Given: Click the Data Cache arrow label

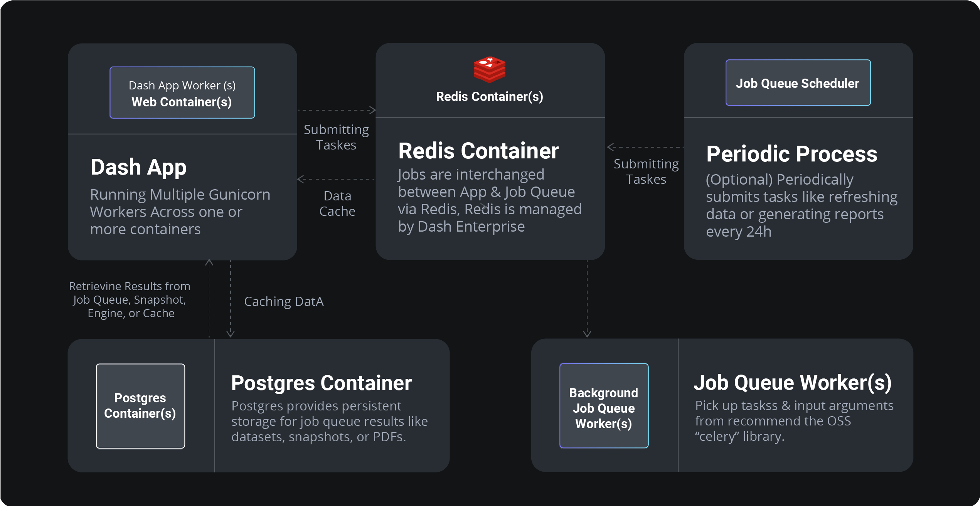Looking at the screenshot, I should point(337,203).
